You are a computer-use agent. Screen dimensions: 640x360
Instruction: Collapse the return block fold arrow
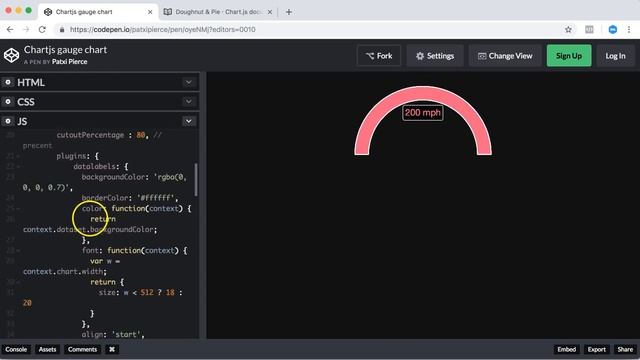(x=18, y=282)
